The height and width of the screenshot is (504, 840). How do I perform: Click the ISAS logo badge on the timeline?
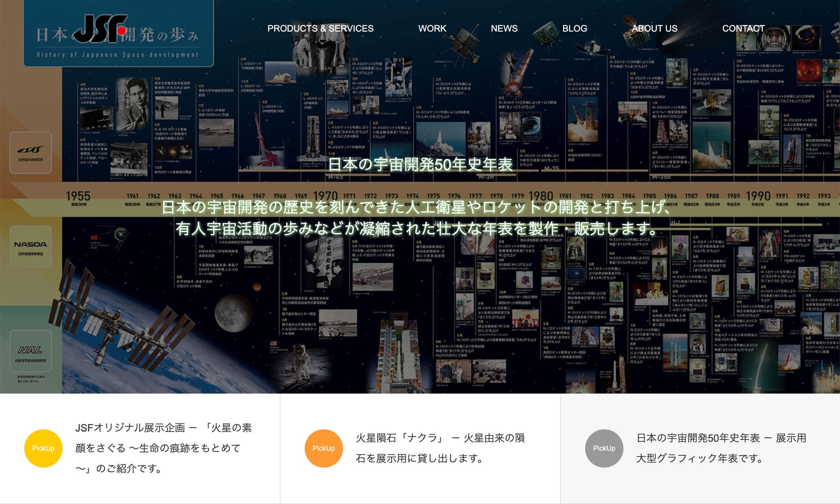(31, 152)
